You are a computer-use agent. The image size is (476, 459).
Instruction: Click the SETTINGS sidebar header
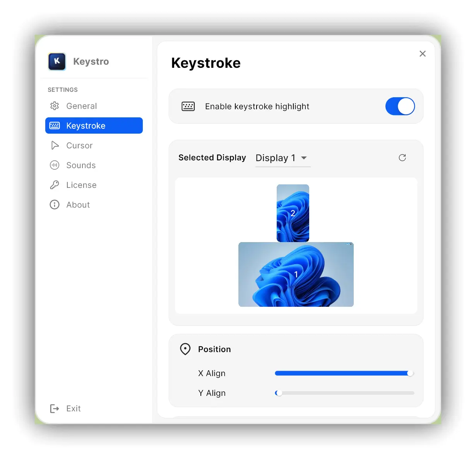coord(63,89)
